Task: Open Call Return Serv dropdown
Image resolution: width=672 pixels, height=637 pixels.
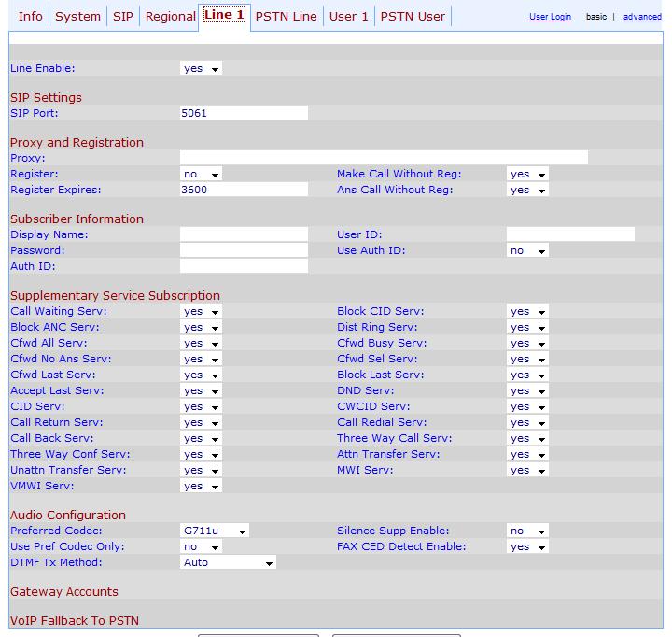Action: pyautogui.click(x=201, y=422)
